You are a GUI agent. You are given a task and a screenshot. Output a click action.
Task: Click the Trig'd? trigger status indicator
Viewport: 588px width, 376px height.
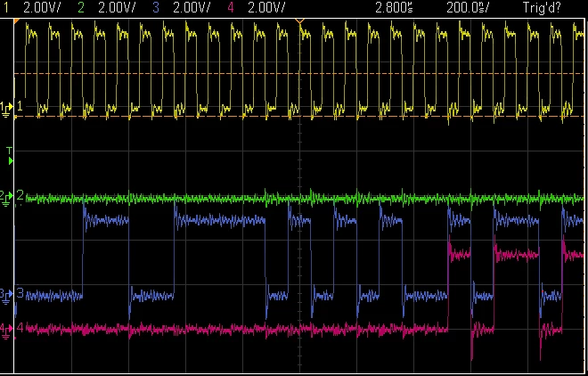point(542,7)
